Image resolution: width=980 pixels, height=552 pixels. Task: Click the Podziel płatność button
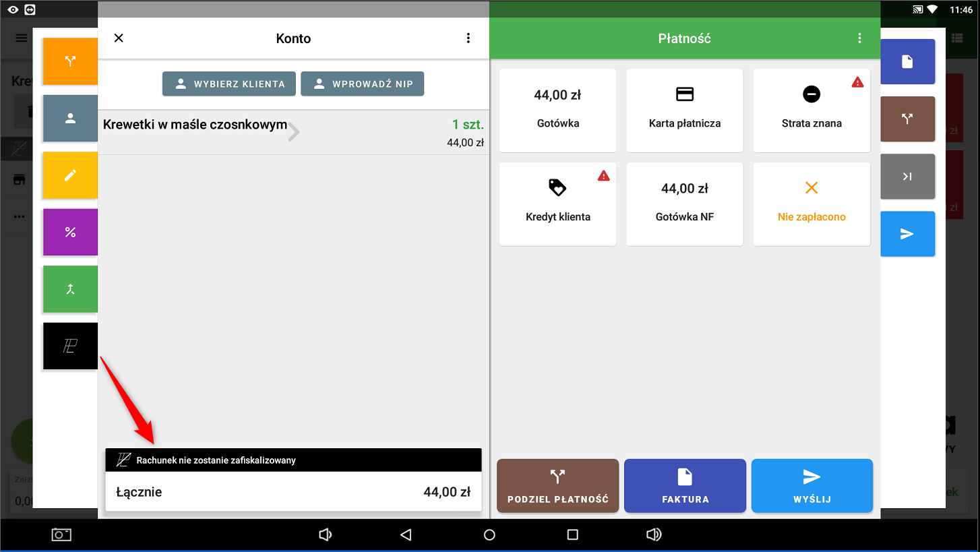[x=557, y=486]
